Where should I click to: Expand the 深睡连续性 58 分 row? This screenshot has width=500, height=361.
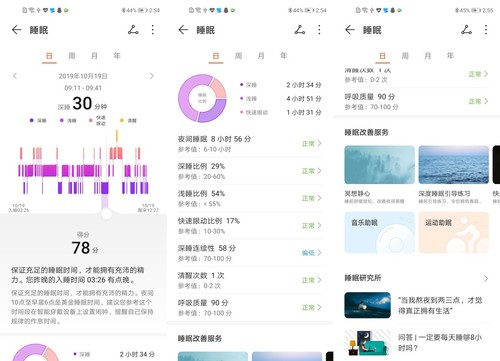250,253
